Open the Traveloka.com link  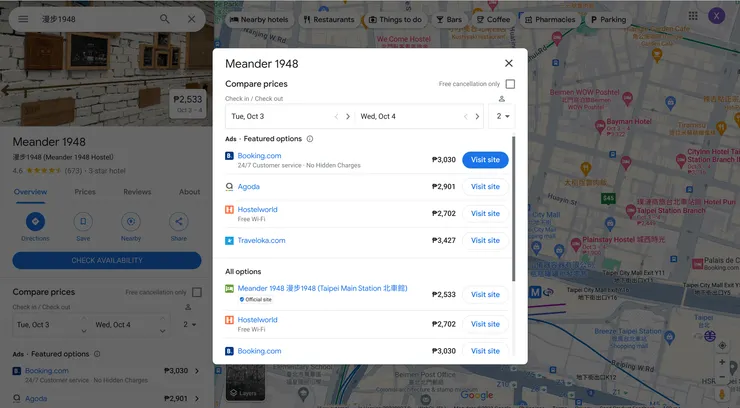tap(261, 241)
